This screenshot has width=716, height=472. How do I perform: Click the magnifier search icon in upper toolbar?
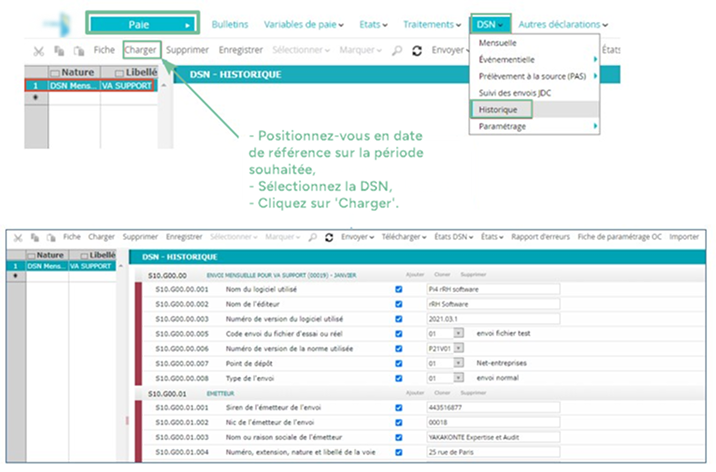[x=397, y=49]
